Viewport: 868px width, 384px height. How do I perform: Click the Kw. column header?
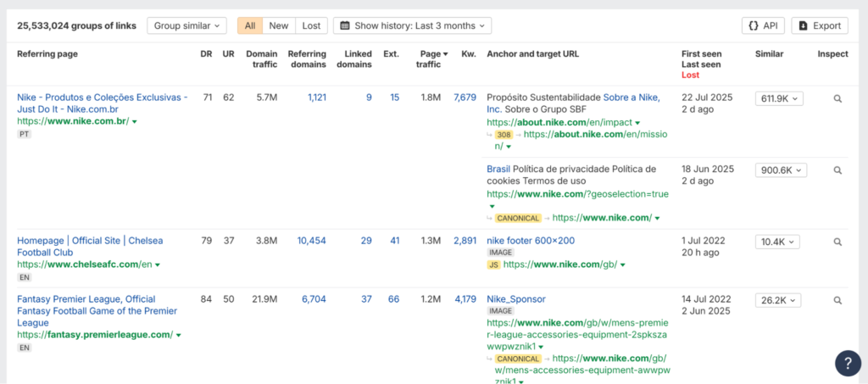469,54
